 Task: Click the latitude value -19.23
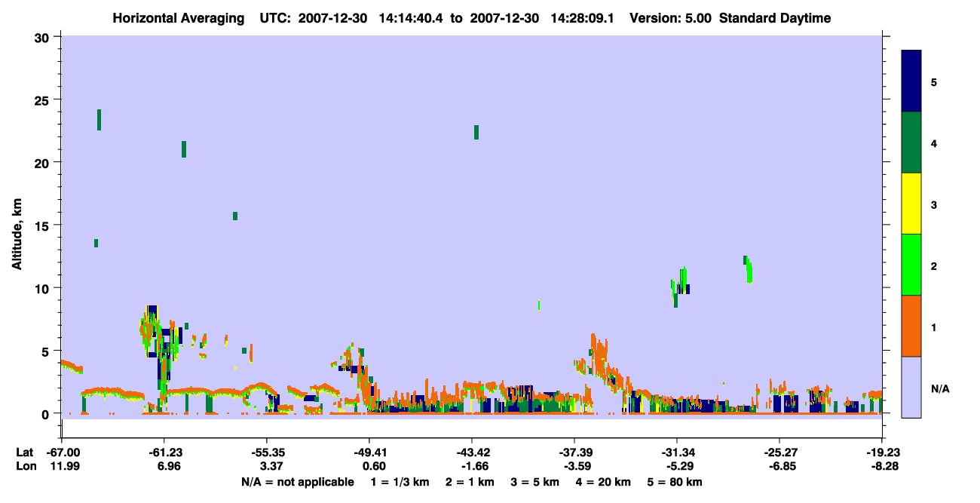tap(882, 452)
